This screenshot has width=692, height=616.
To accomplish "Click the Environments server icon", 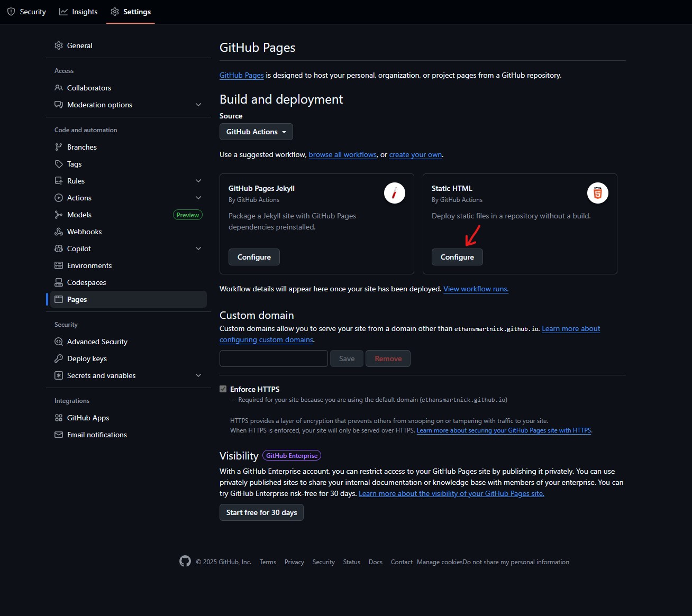I will point(59,265).
